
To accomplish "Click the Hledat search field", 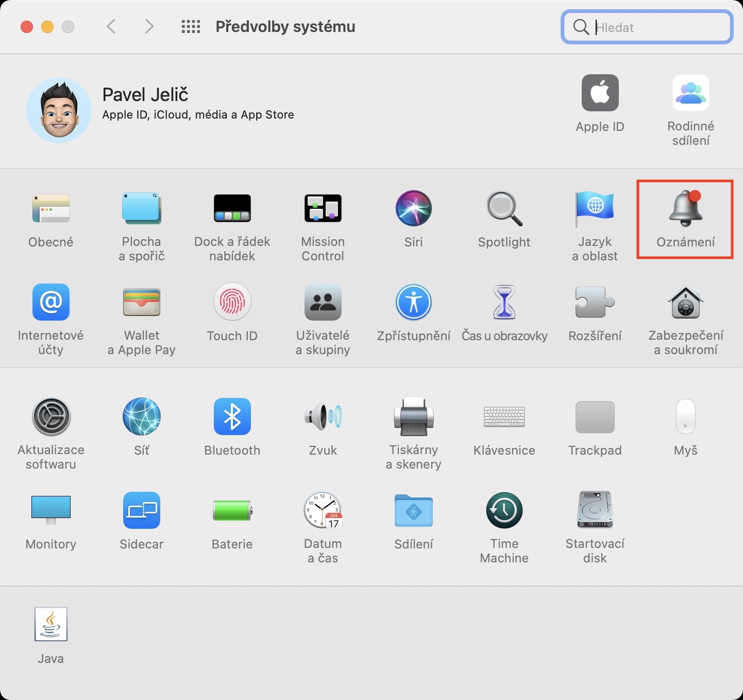I will [647, 27].
